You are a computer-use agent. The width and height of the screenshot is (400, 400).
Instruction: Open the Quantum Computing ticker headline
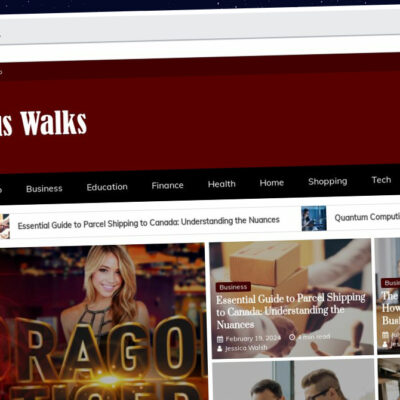(367, 217)
